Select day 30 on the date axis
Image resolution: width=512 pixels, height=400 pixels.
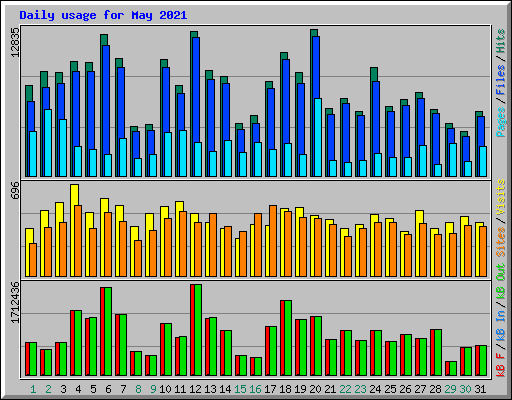(465, 389)
